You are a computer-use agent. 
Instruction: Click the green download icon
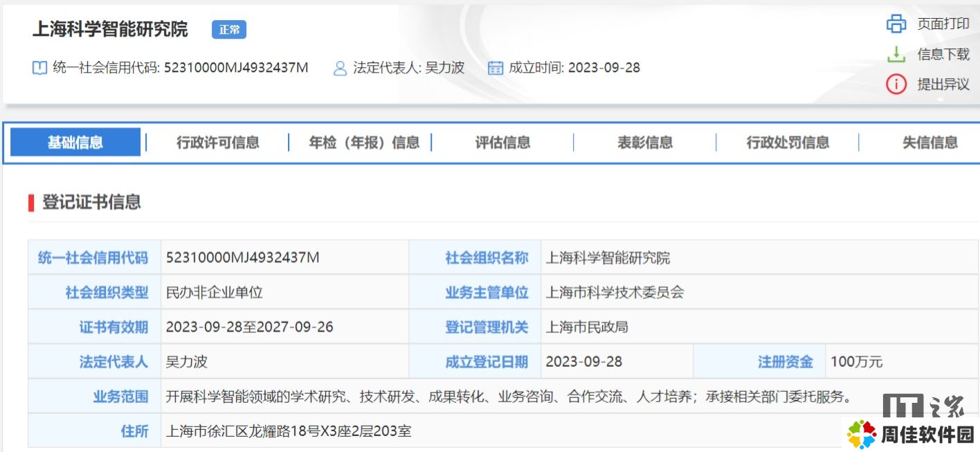coord(896,54)
